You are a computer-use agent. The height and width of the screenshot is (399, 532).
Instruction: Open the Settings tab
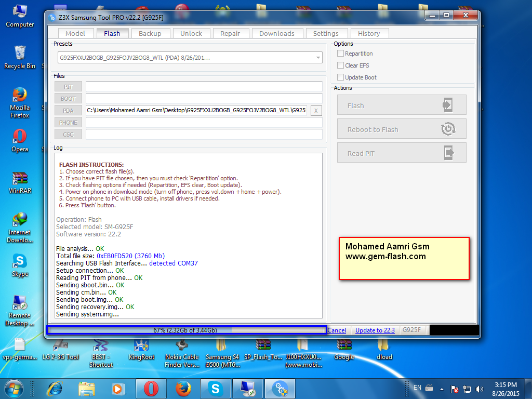(x=326, y=33)
